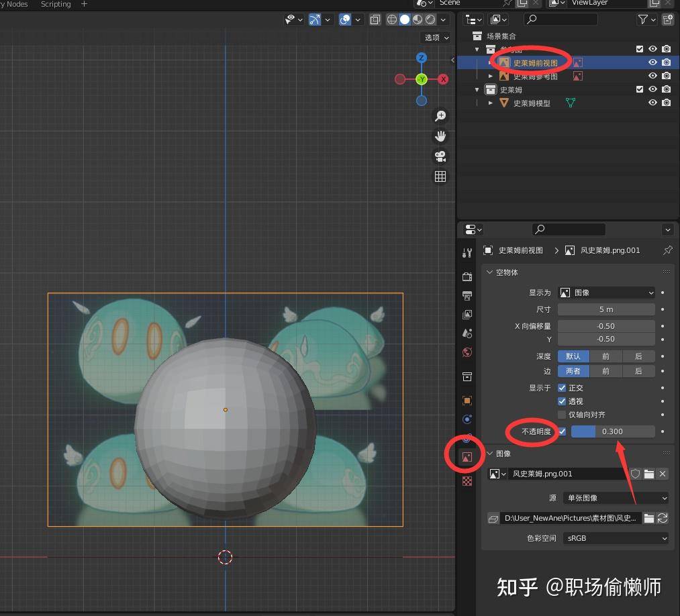Hide 史莱姆模型 with its eye icon

pos(652,103)
